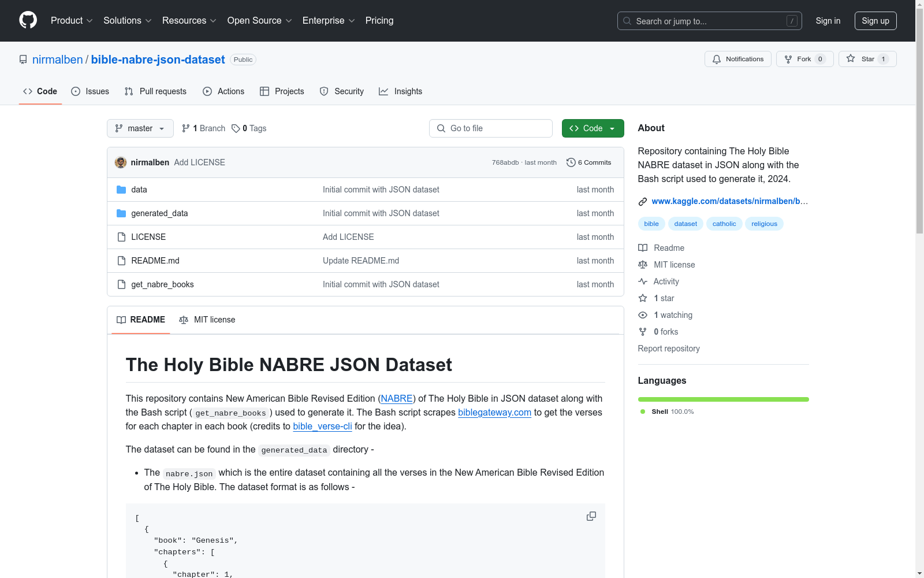Click the repository icon beside nirmalben
Screen dimensions: 924x578
point(23,60)
